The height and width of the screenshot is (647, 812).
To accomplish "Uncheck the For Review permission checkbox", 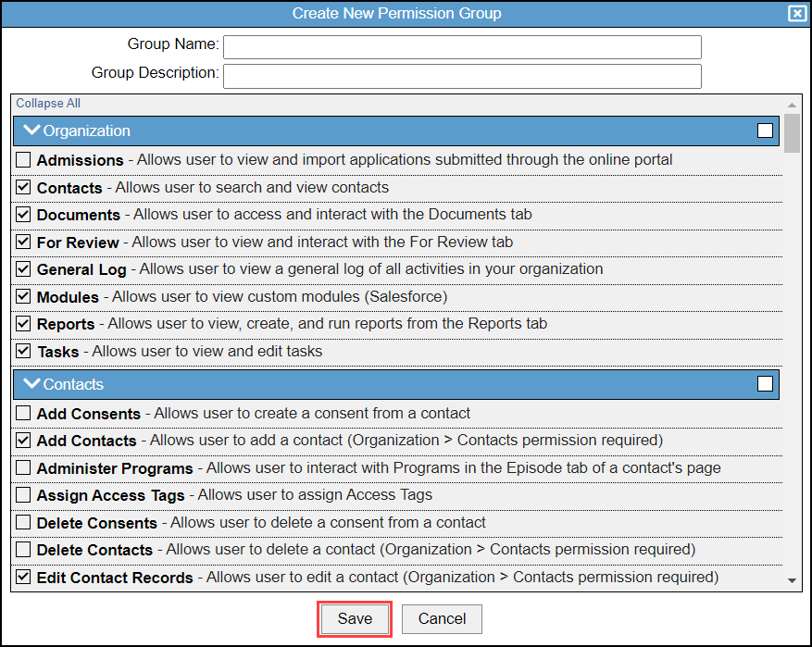I will (x=23, y=242).
